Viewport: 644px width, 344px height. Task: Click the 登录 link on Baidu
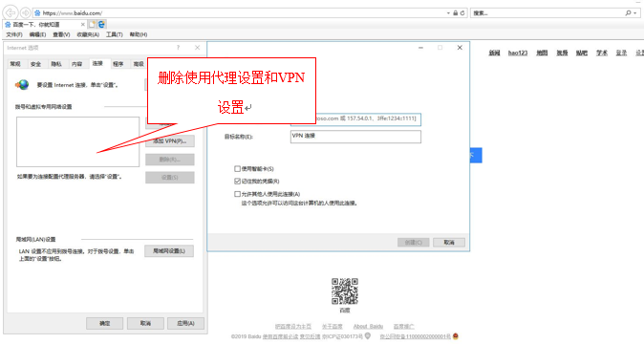[x=621, y=53]
